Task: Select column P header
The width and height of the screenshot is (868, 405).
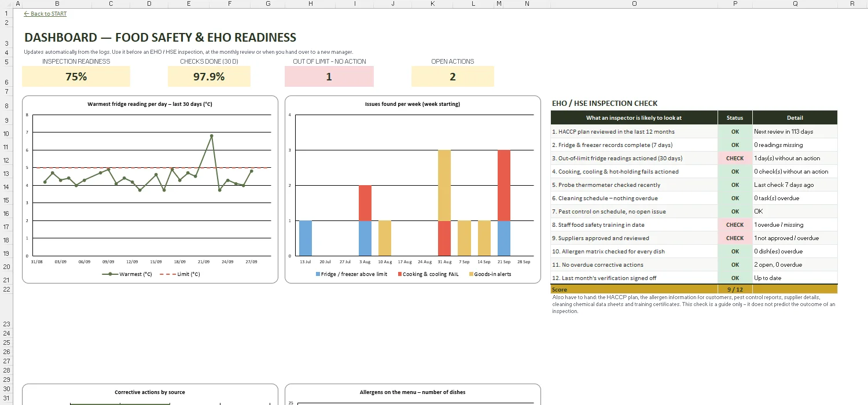Action: coord(735,3)
